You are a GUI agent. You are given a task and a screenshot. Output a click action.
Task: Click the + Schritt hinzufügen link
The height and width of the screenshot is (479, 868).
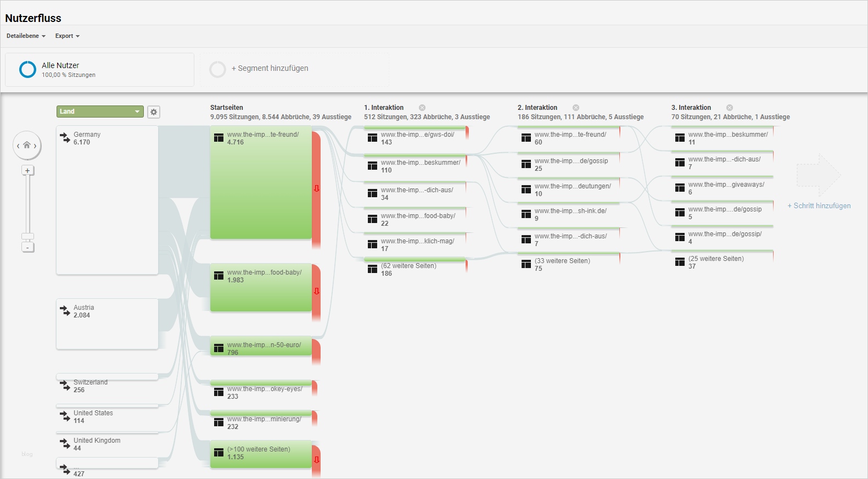click(819, 205)
